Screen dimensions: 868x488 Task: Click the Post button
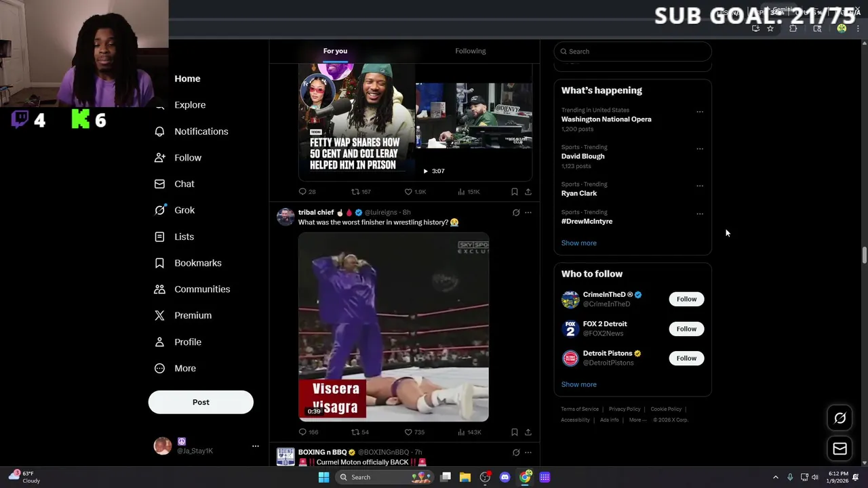pos(201,403)
